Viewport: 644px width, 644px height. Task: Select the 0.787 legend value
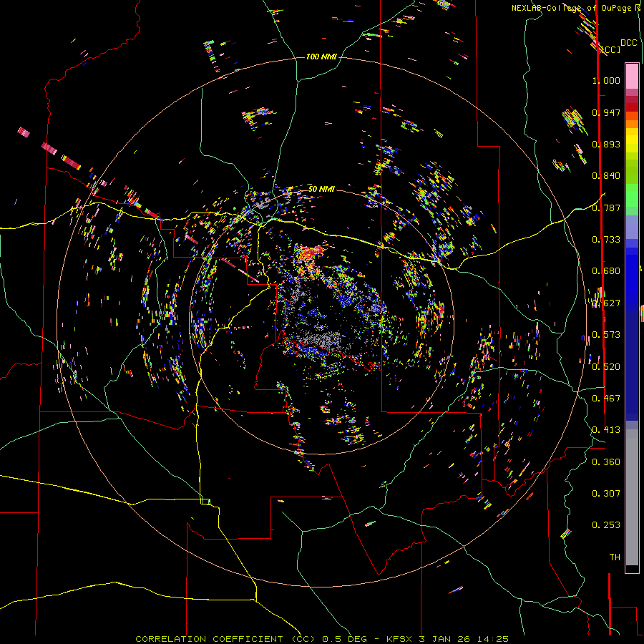(606, 208)
